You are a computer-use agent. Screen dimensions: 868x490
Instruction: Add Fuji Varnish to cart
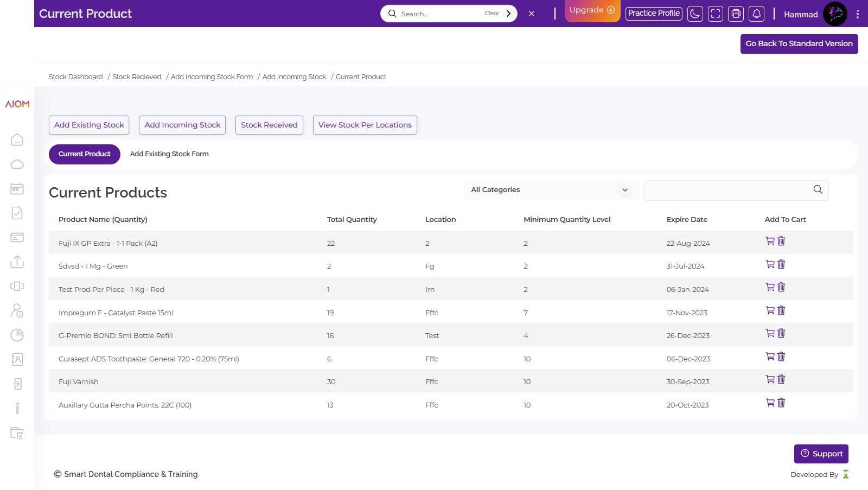770,379
